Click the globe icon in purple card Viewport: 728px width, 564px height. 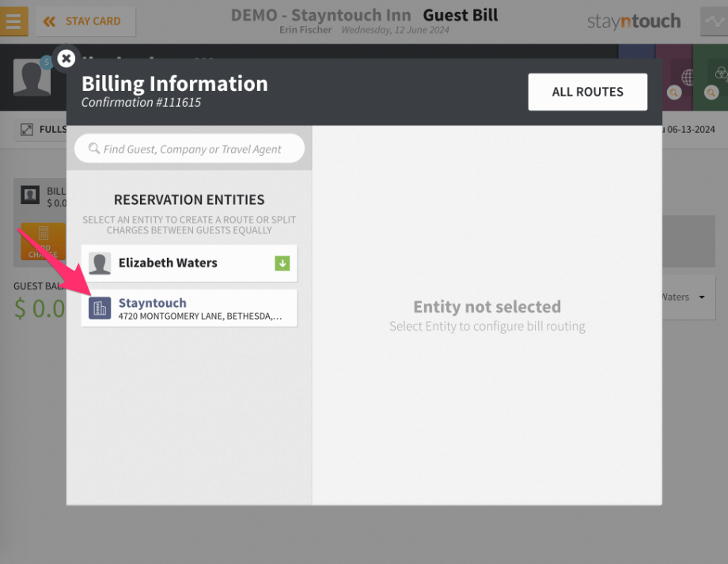click(687, 77)
